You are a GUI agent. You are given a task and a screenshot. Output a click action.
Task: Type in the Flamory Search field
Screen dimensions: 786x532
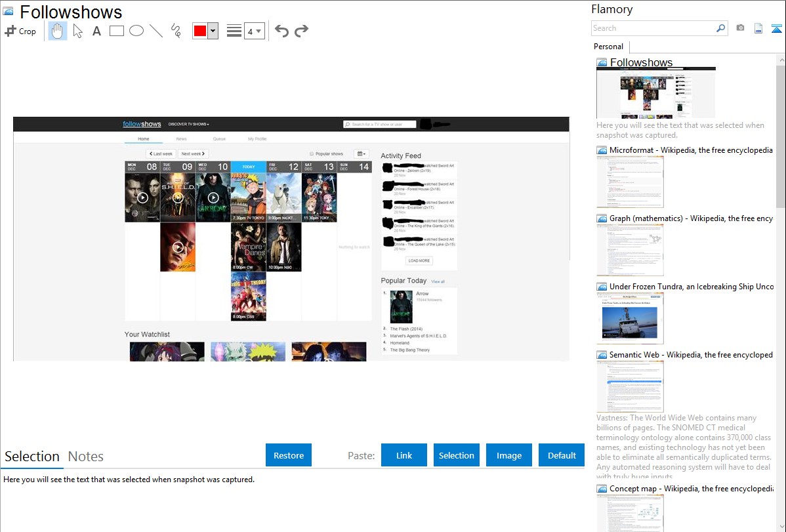pyautogui.click(x=653, y=28)
